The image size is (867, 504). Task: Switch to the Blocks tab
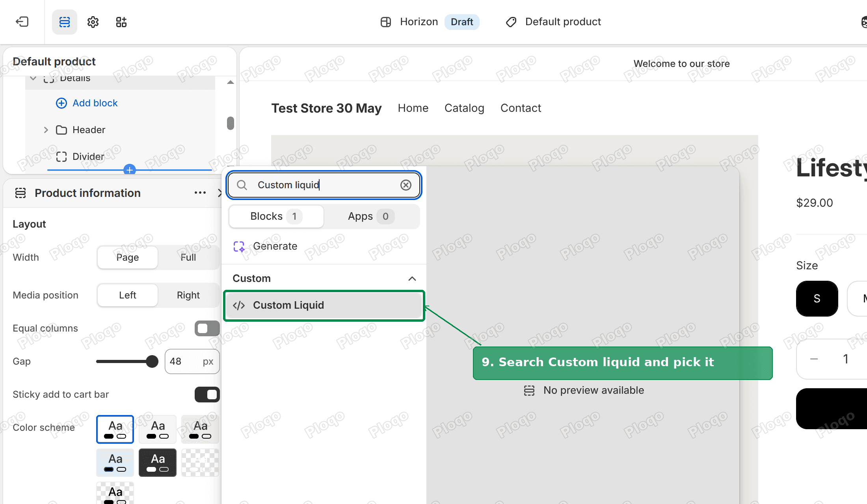276,217
